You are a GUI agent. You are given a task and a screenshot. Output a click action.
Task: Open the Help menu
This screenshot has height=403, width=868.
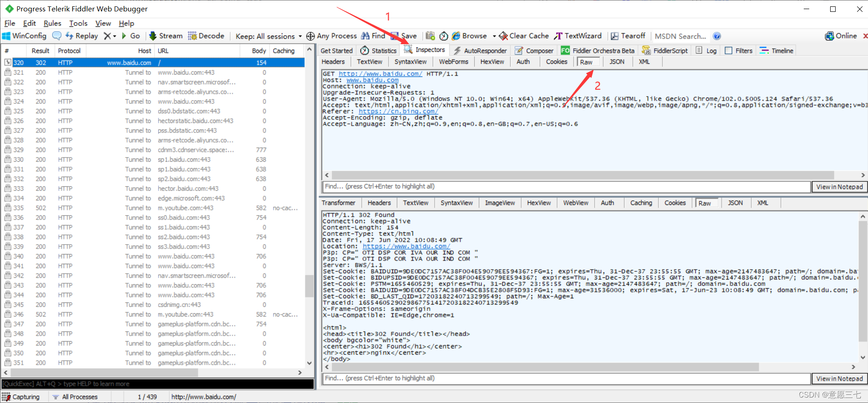[127, 23]
